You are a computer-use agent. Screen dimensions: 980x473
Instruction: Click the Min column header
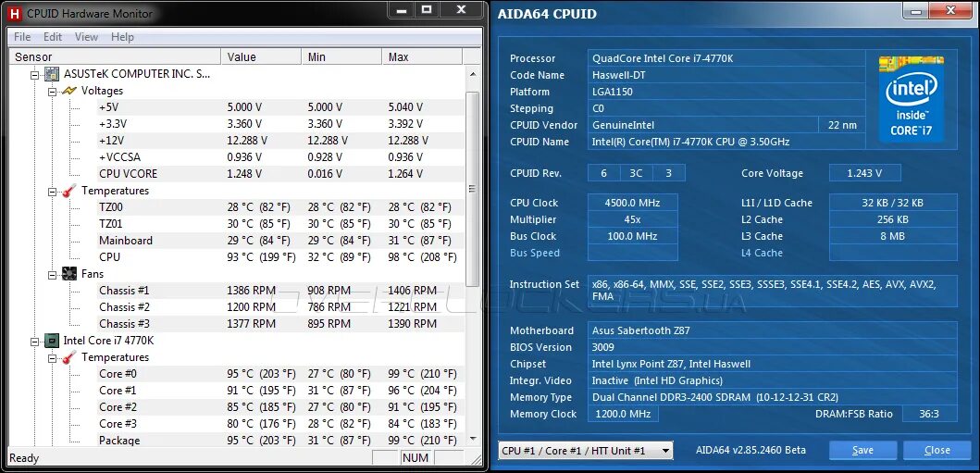coord(341,56)
